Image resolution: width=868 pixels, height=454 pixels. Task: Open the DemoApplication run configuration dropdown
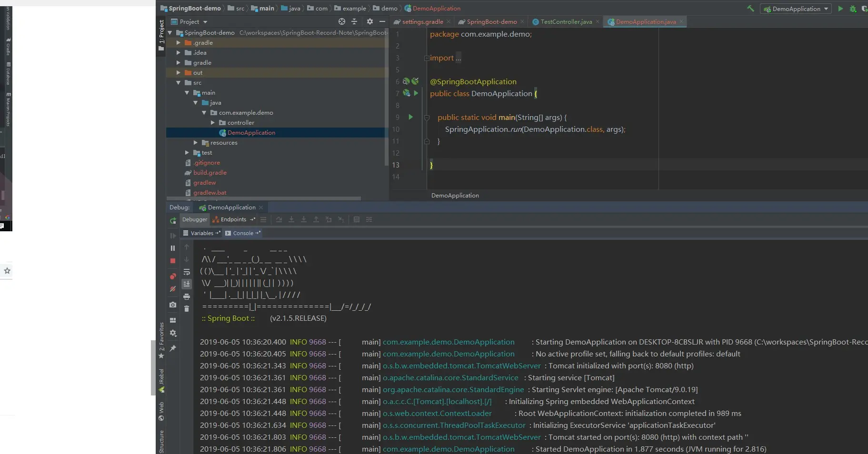tap(796, 9)
